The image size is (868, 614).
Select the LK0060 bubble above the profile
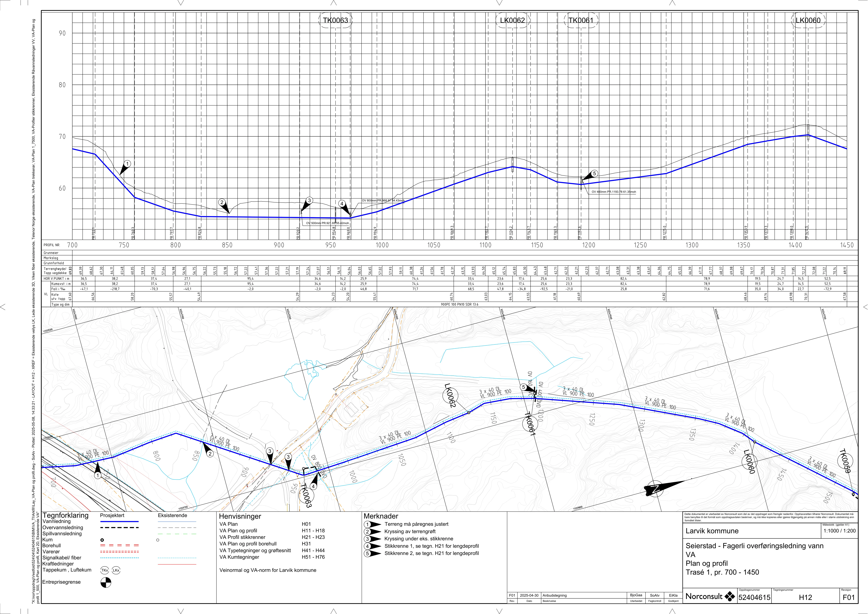coord(808,21)
